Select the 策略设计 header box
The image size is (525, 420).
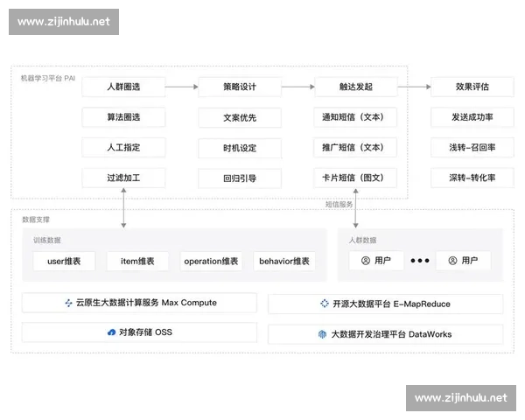click(x=239, y=87)
